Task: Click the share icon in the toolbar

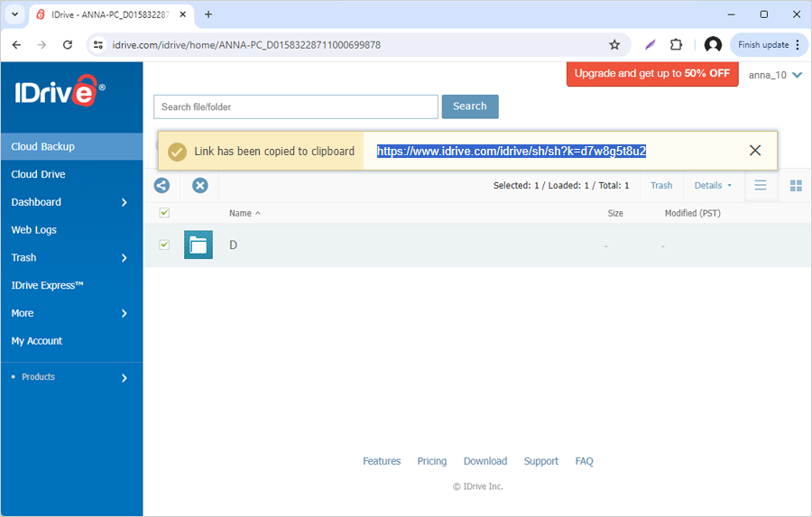Action: click(x=161, y=186)
